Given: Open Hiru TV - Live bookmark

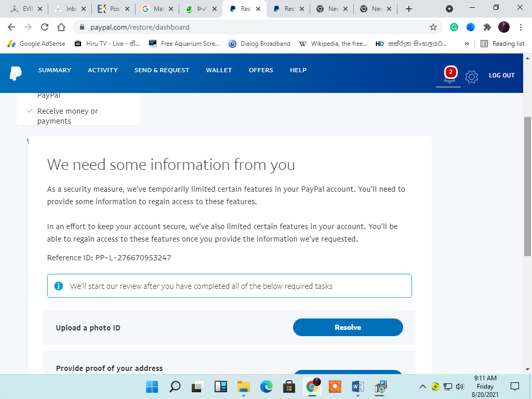Looking at the screenshot, I should [x=107, y=44].
